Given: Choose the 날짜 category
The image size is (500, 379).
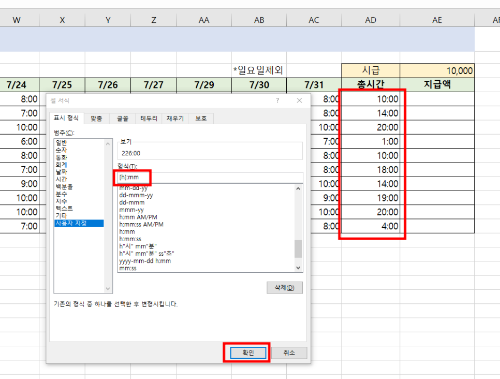Looking at the screenshot, I should tap(61, 172).
